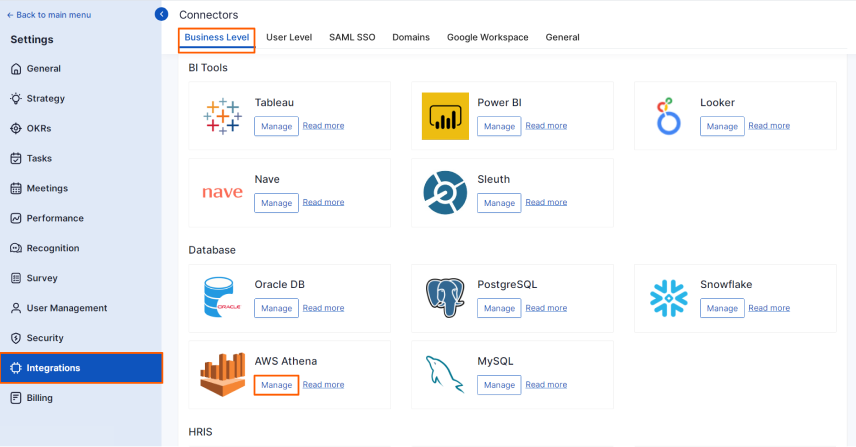Click the Strategy lightbulb icon
The image size is (856, 447).
point(16,99)
